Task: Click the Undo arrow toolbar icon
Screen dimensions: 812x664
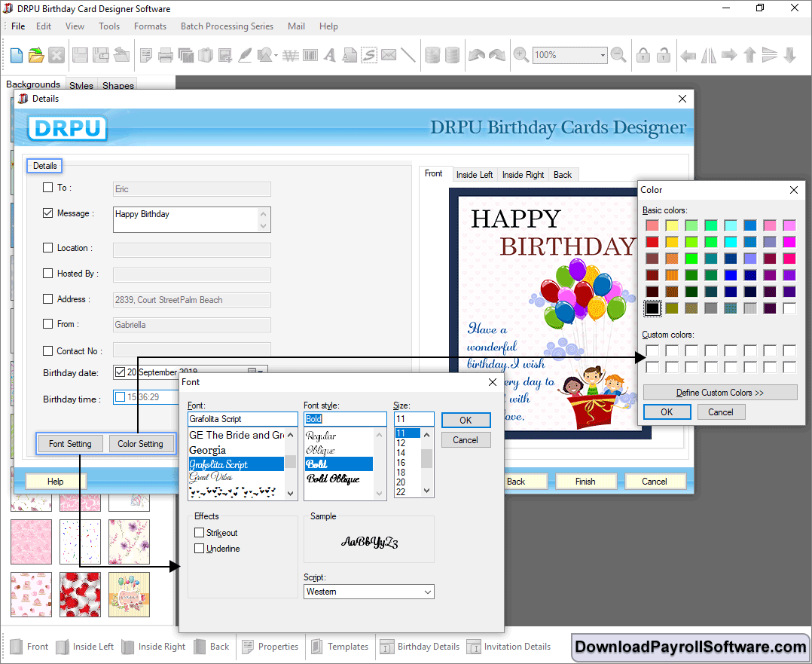Action: coord(476,55)
